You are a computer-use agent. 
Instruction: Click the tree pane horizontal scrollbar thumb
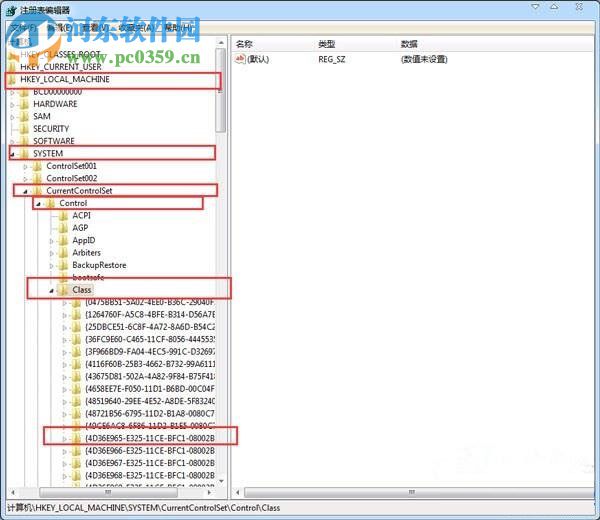[x=108, y=492]
